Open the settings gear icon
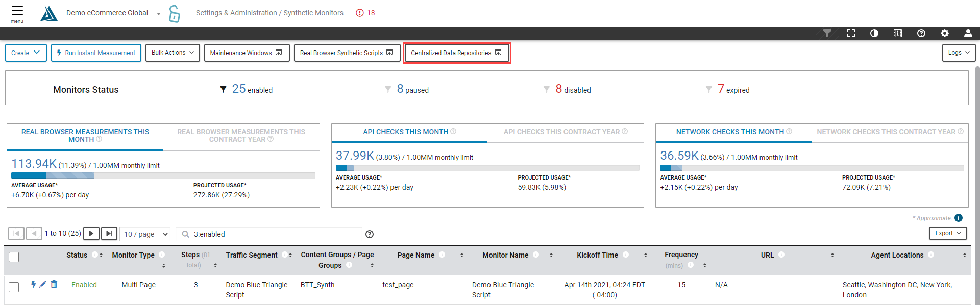Viewport: 980px width, 305px height. point(945,33)
